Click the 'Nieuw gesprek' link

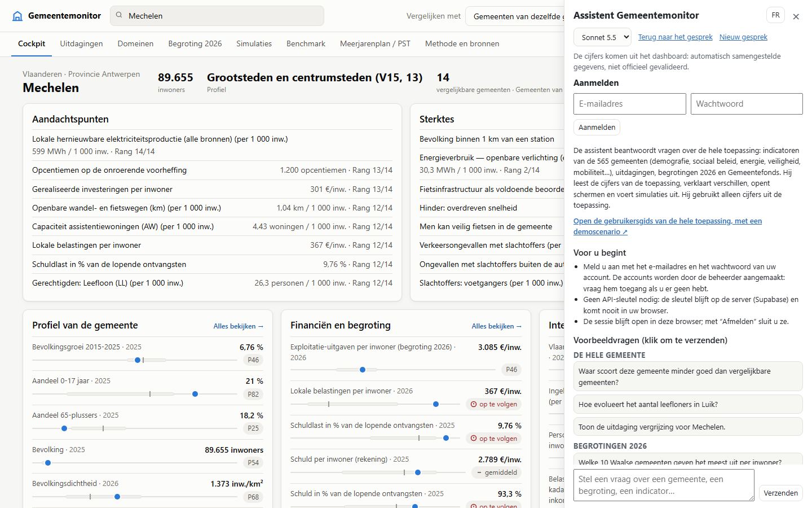743,37
